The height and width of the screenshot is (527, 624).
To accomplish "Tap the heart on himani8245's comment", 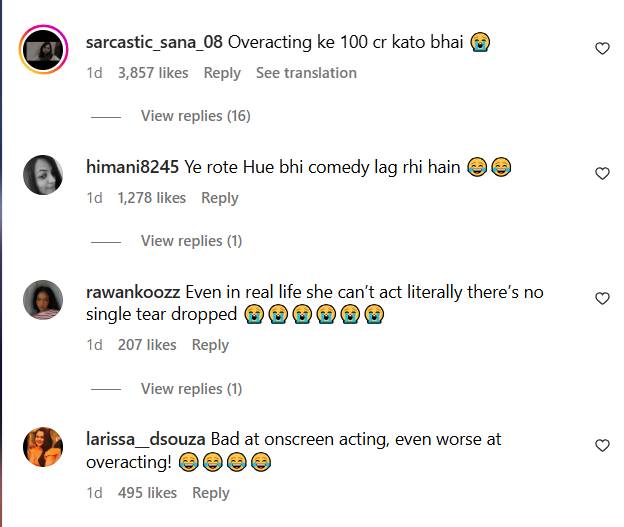I will pos(602,173).
